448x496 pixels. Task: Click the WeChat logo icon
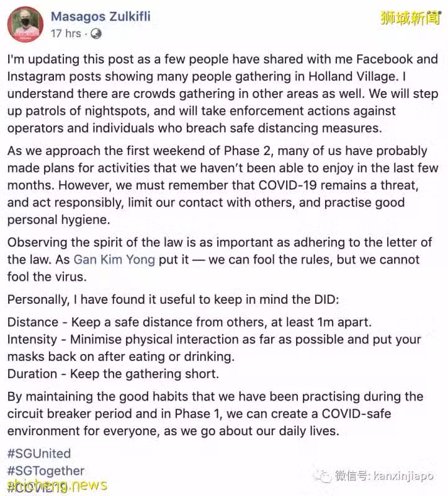(x=323, y=476)
